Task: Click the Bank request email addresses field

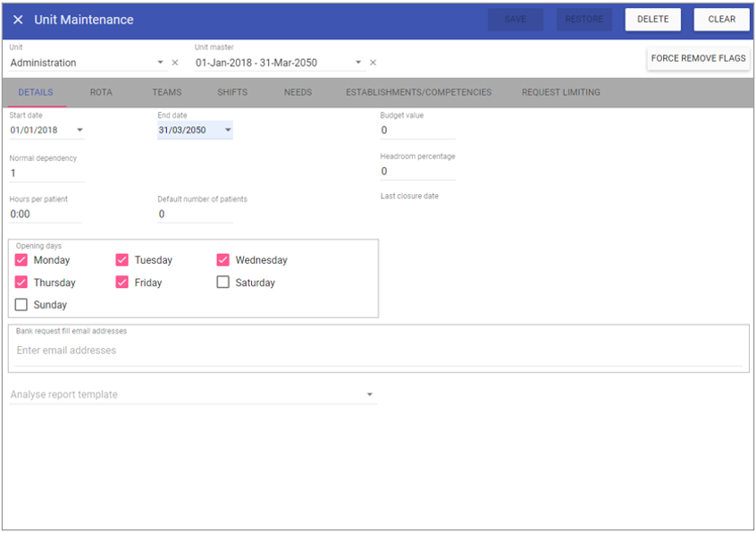Action: coord(378,351)
